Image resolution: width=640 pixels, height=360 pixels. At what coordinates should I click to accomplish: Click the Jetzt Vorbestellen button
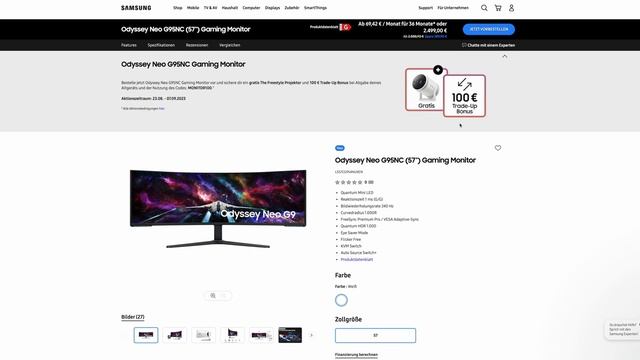[489, 29]
